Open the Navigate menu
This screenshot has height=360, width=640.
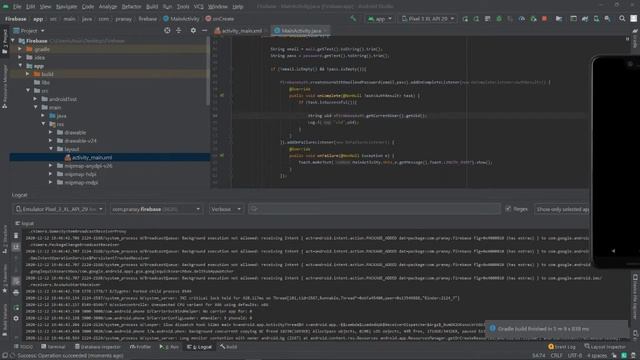67,7
